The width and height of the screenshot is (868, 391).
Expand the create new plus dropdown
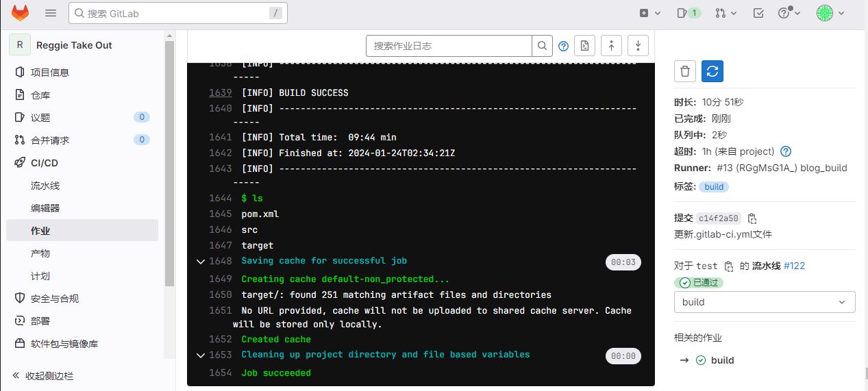(x=649, y=13)
